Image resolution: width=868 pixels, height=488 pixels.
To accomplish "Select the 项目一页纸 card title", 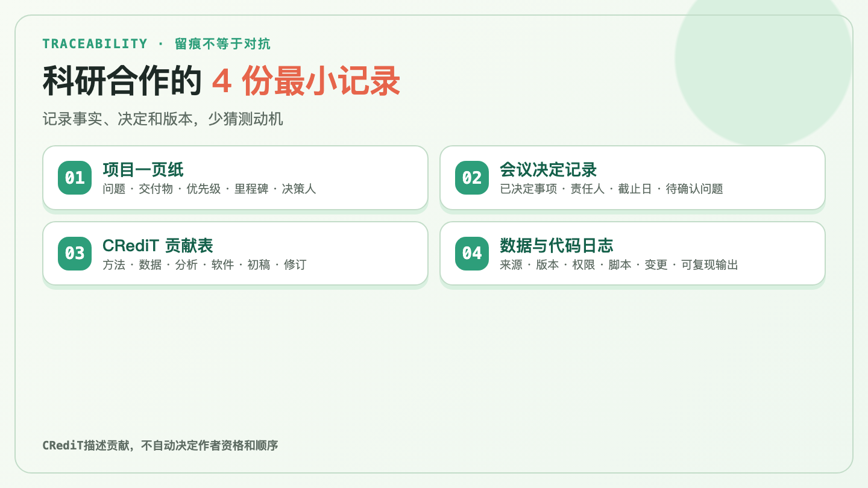I will click(x=143, y=170).
